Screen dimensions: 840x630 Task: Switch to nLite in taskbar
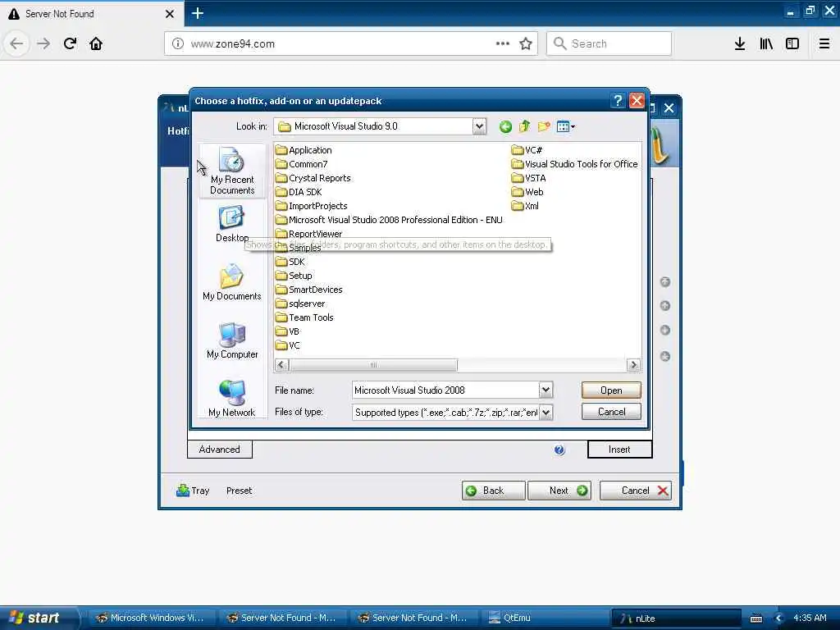pos(676,619)
